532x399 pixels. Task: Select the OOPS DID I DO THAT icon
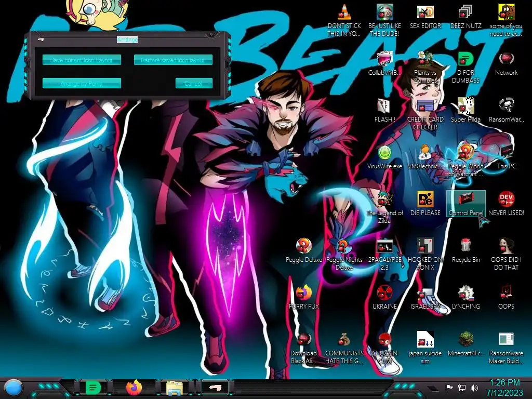(506, 254)
